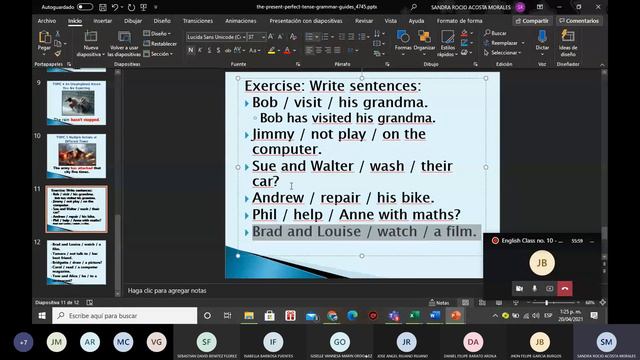Image resolution: width=640 pixels, height=360 pixels.
Task: Open Estilos rápidos gallery
Action: pyautogui.click(x=447, y=43)
